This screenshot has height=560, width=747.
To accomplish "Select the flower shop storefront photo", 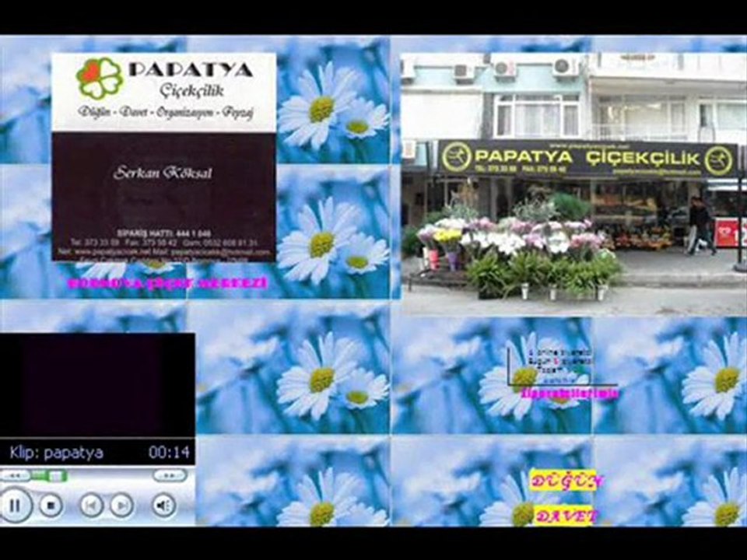I will pos(573,184).
